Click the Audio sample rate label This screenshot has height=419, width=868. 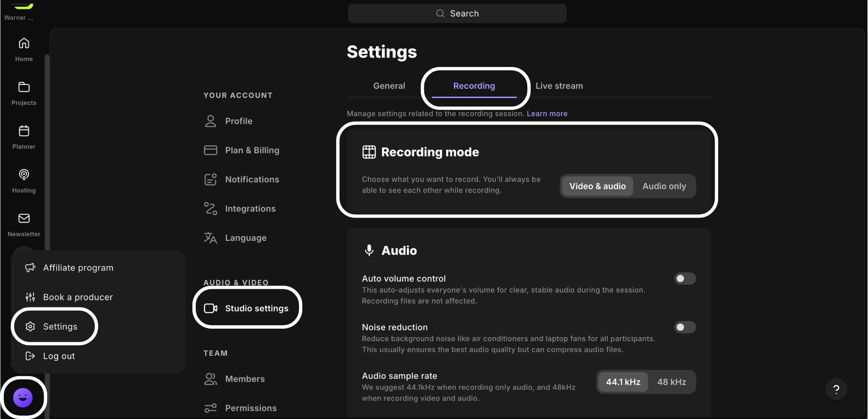[399, 376]
